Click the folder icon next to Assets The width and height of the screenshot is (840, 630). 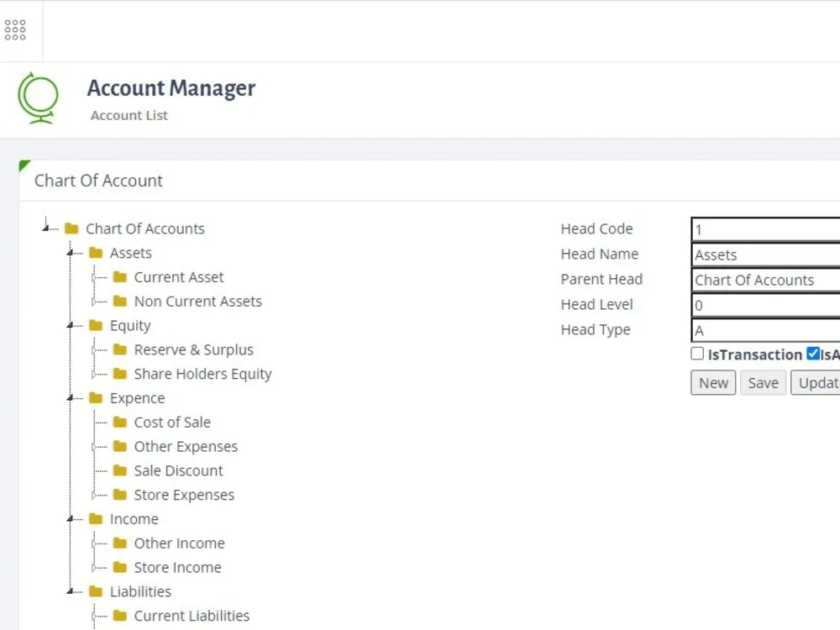(95, 253)
